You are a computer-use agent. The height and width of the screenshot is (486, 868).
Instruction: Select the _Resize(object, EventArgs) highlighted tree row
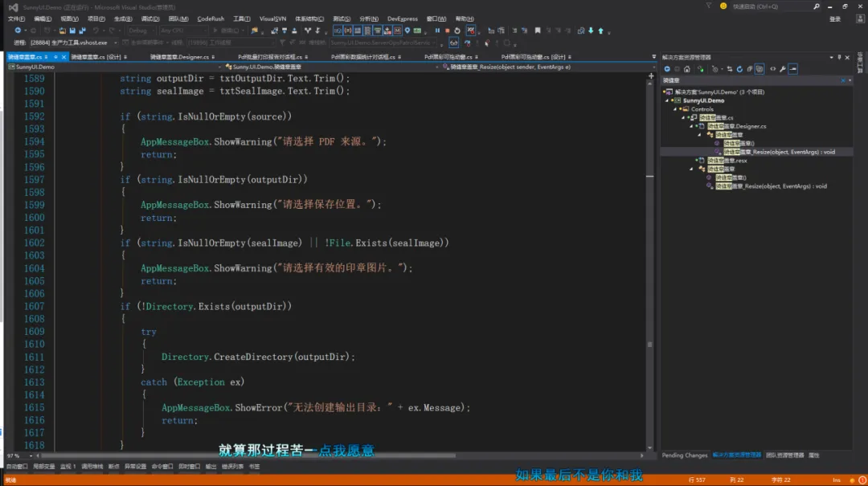pos(757,152)
